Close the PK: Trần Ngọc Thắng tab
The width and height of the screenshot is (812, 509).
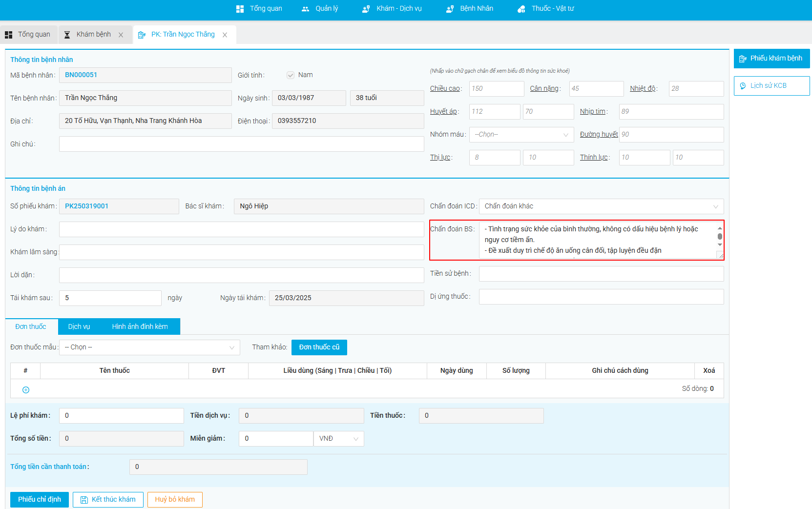coord(225,35)
